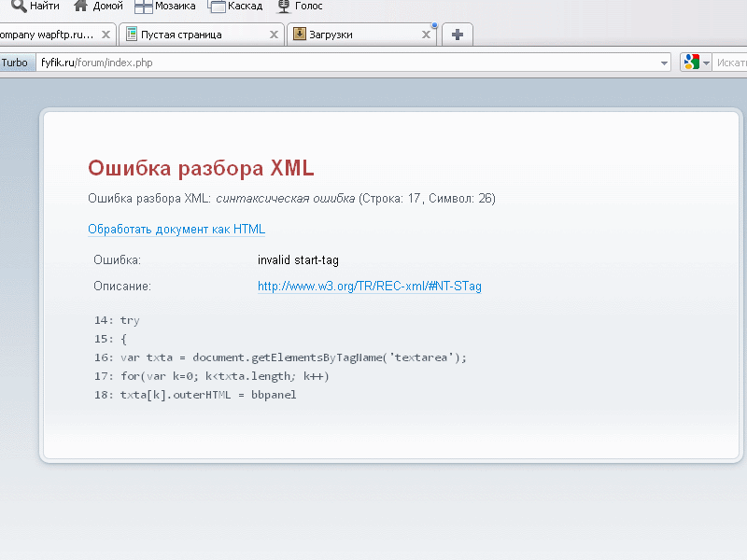Expand the address bar history dropdown
The height and width of the screenshot is (560, 747).
[665, 63]
